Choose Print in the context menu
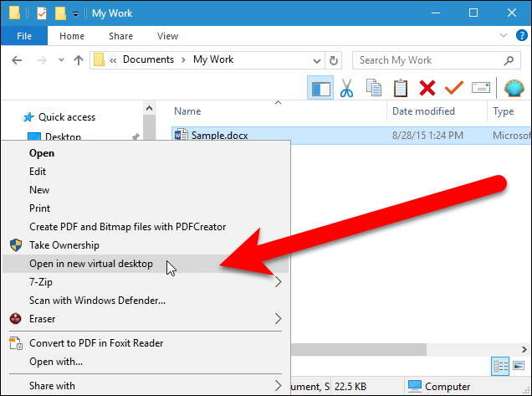 coord(146,208)
